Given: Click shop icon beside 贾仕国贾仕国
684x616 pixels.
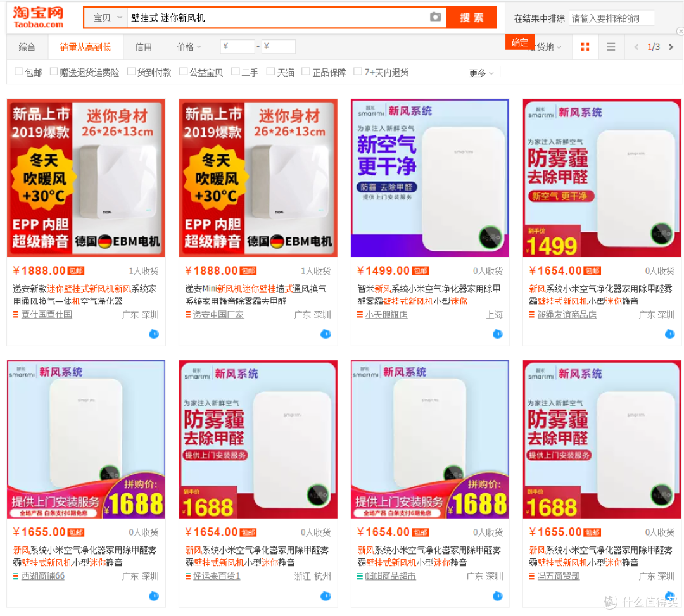Looking at the screenshot, I should point(16,314).
